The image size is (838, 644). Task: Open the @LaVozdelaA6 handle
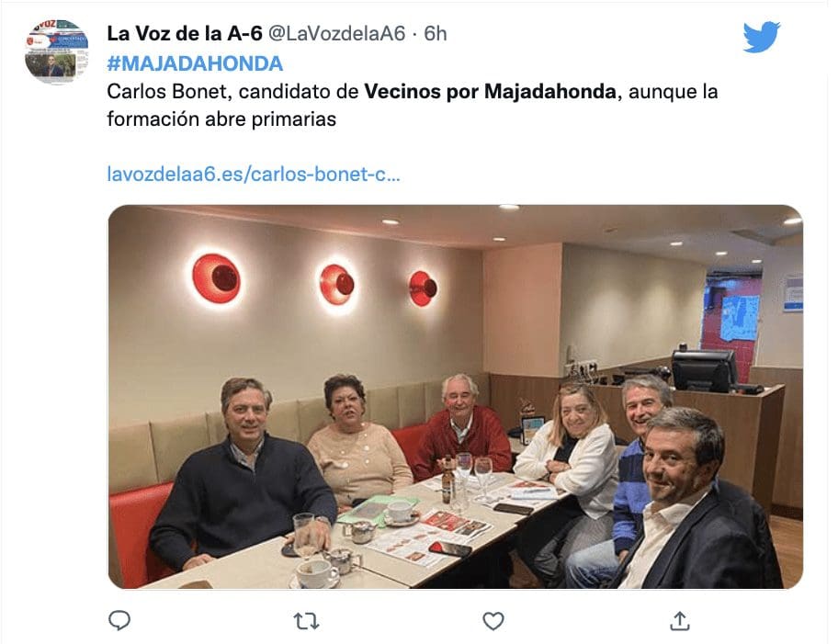(336, 33)
